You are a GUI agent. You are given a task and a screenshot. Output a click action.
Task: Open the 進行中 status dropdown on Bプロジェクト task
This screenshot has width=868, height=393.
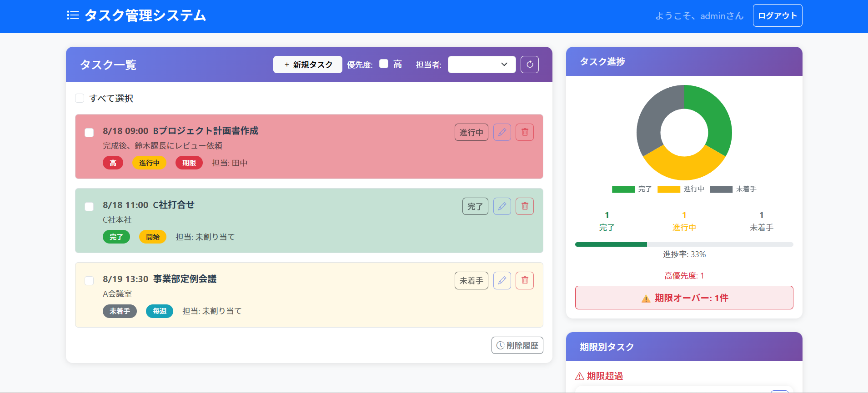471,132
